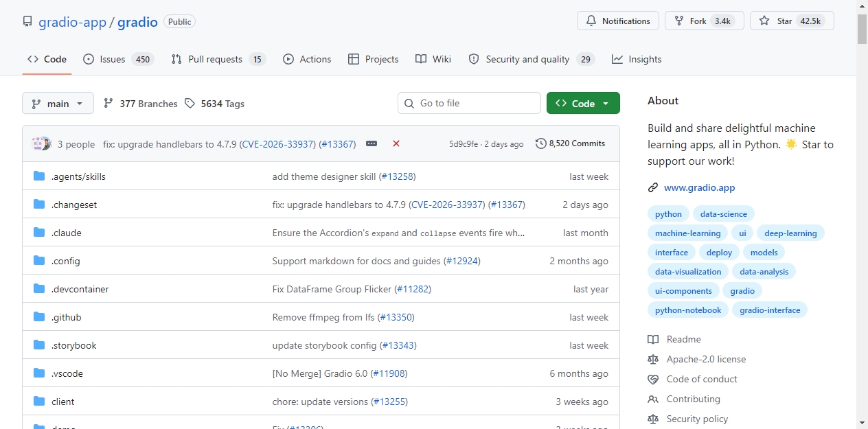868x429 pixels.
Task: Select the models topic tag
Action: (764, 253)
